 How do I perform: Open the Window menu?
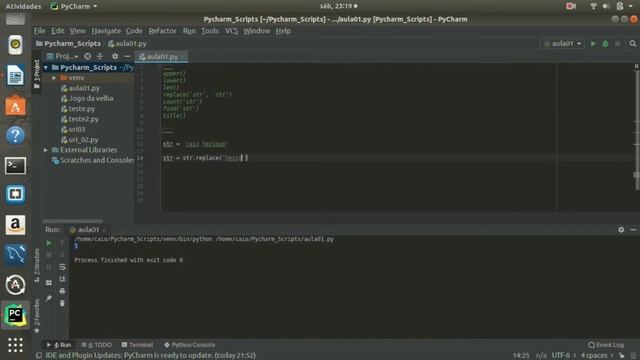pyautogui.click(x=257, y=31)
